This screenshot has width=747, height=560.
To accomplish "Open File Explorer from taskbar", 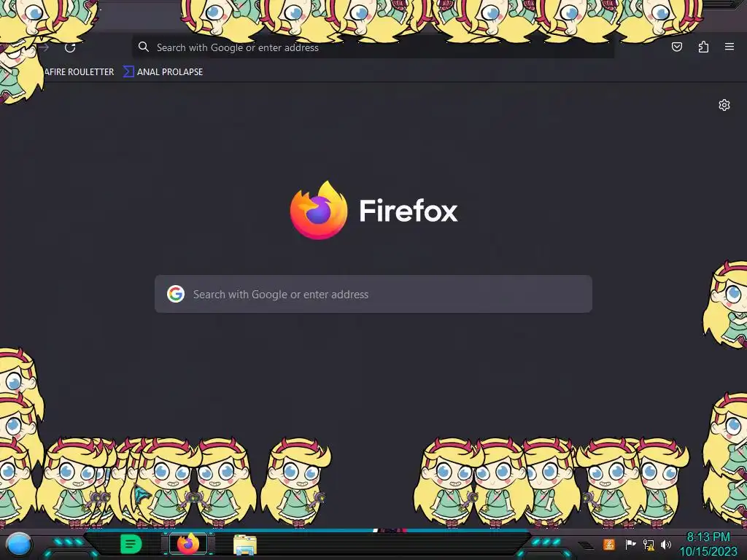I will pyautogui.click(x=245, y=544).
